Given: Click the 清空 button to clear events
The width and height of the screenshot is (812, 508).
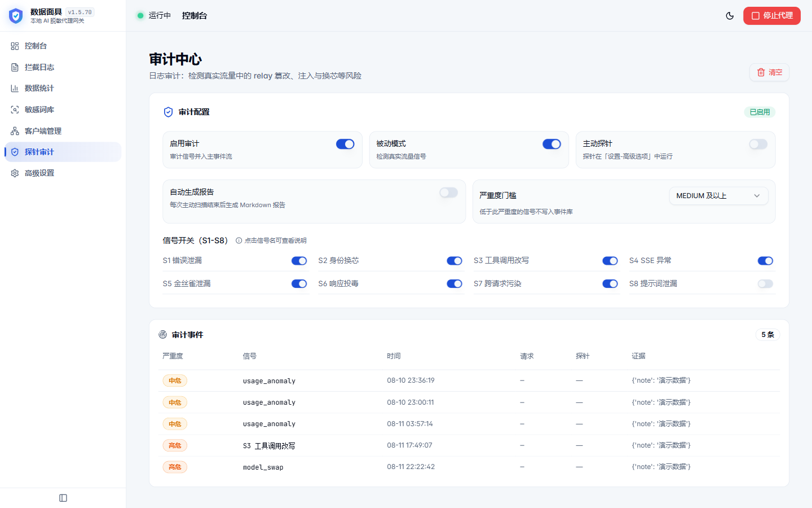Looking at the screenshot, I should 769,72.
